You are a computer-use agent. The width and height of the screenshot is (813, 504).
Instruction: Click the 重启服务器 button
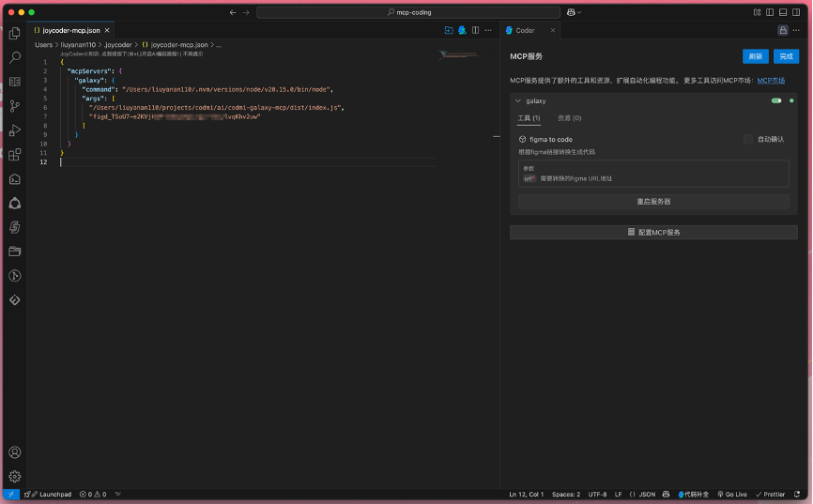point(653,202)
